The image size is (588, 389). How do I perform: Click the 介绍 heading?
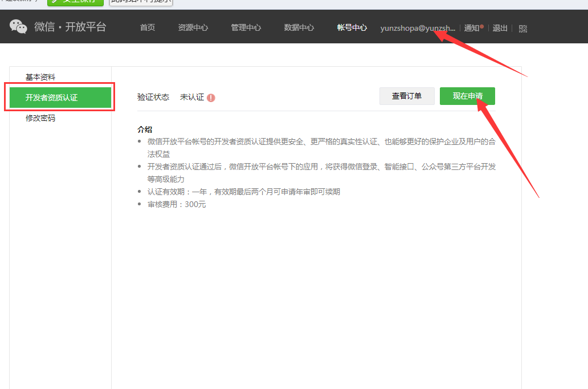tap(145, 129)
